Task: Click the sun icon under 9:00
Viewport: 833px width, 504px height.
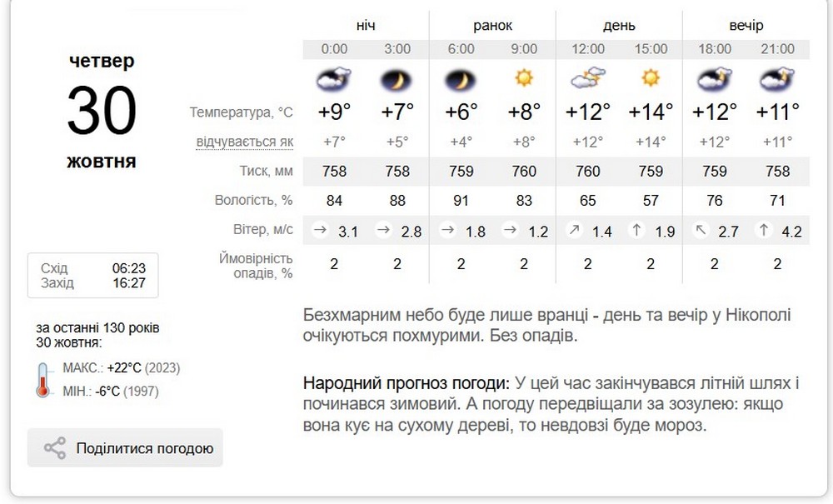Action: 524,80
